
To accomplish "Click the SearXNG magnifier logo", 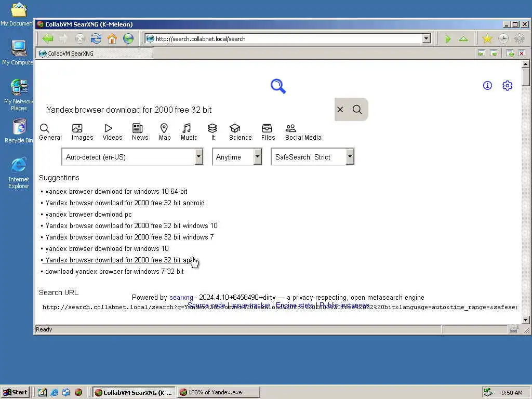I will pos(278,86).
